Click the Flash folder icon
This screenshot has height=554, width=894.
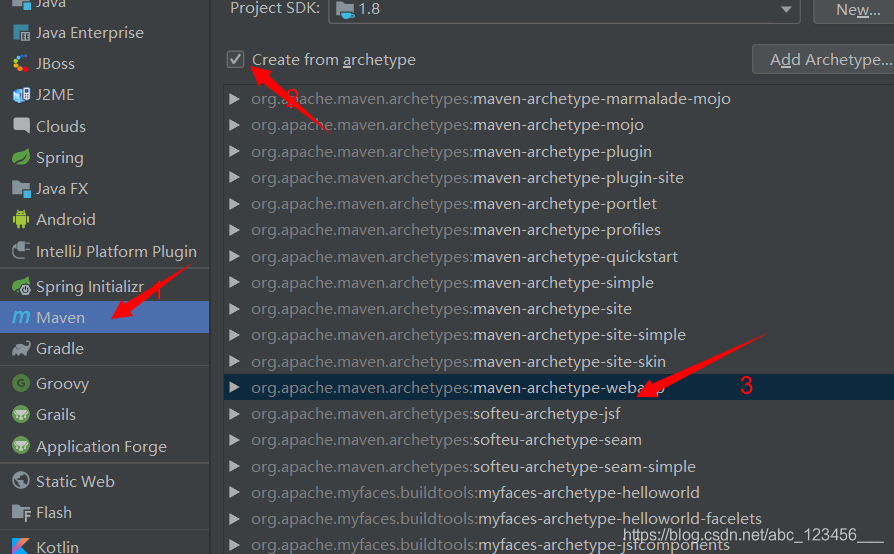pos(21,512)
